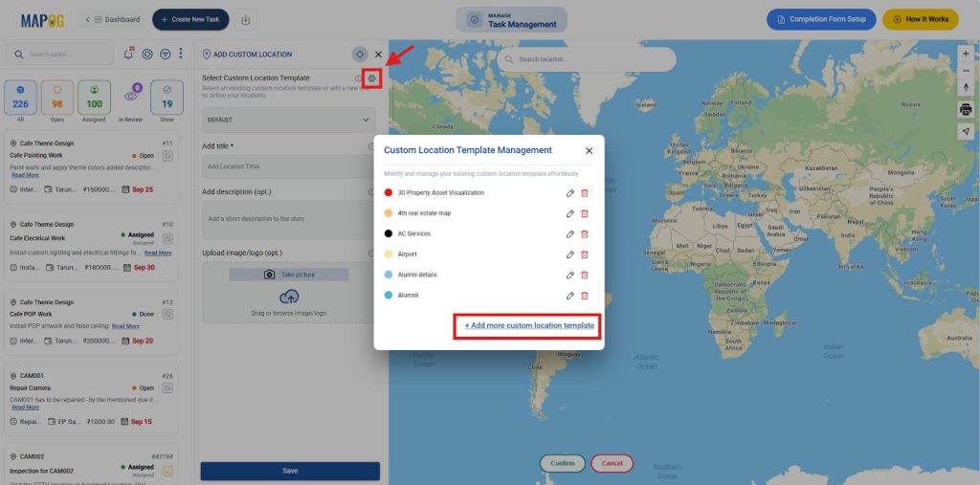Click Read More on Cafe Electrical Work
Screen dimensions: 980x485
(x=158, y=254)
